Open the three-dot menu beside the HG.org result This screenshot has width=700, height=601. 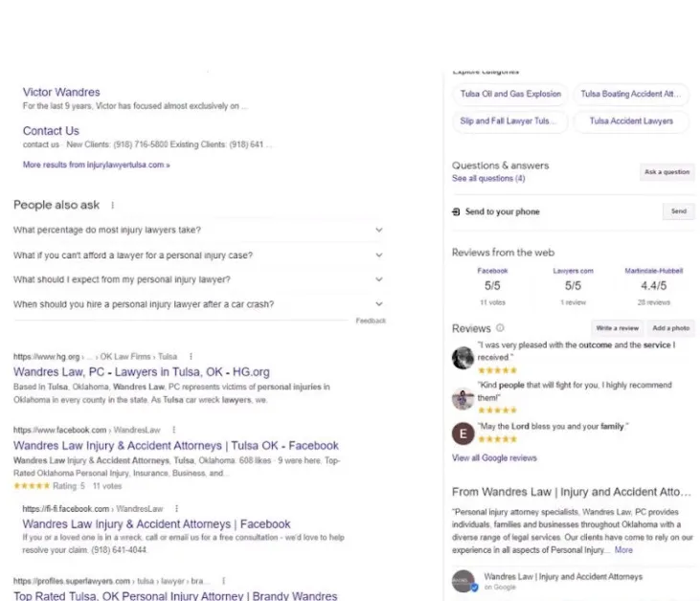pyautogui.click(x=192, y=357)
